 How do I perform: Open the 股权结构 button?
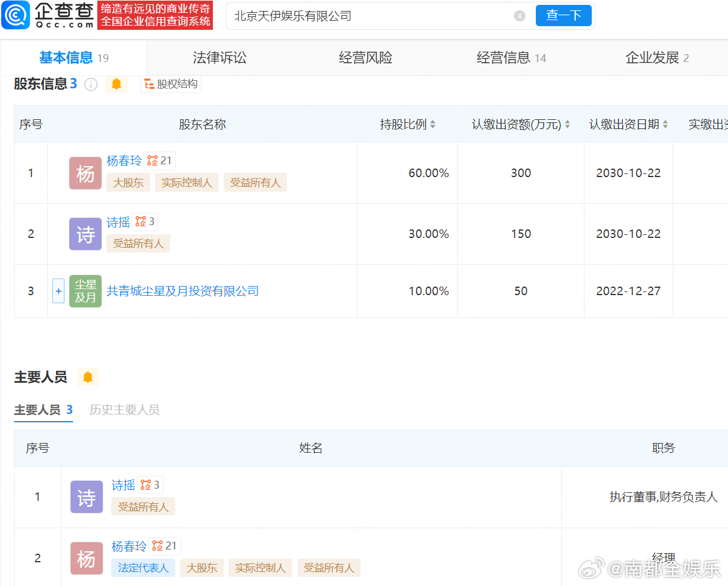[x=171, y=84]
